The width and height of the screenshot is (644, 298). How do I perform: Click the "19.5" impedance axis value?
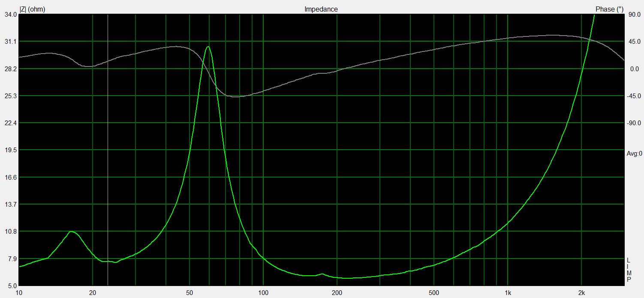(x=10, y=150)
